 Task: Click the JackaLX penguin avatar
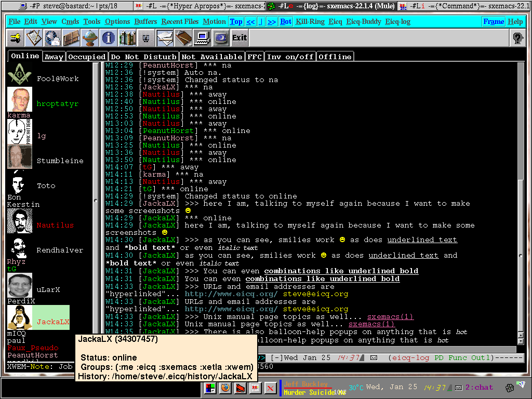point(20,317)
